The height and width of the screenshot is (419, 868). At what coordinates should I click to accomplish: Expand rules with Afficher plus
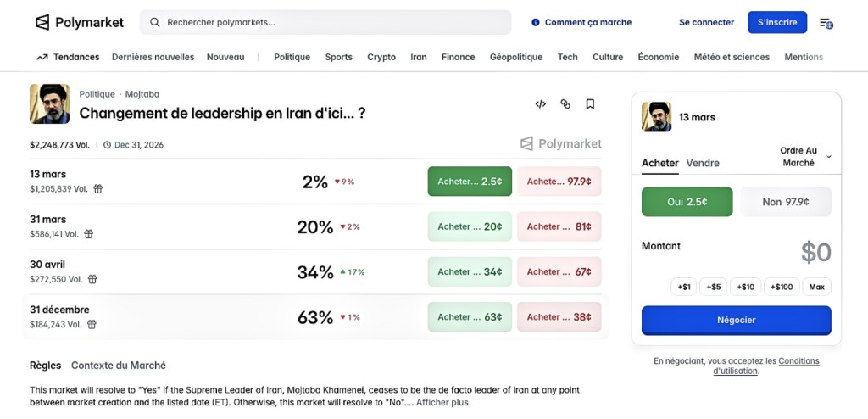[442, 403]
